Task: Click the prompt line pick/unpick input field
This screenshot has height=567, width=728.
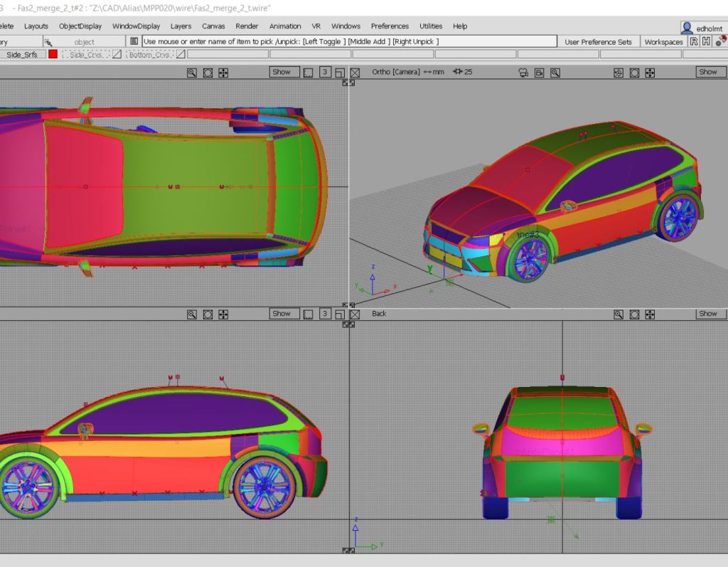Action: (x=349, y=41)
